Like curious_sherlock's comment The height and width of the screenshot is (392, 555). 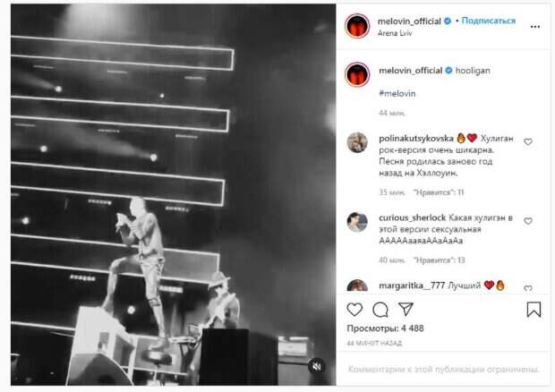coord(528,221)
